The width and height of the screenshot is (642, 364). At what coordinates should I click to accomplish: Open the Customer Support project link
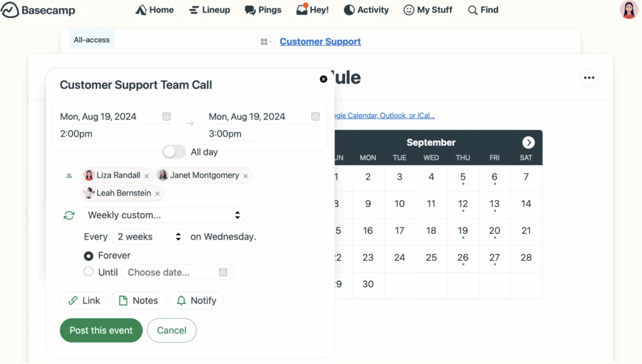point(320,41)
